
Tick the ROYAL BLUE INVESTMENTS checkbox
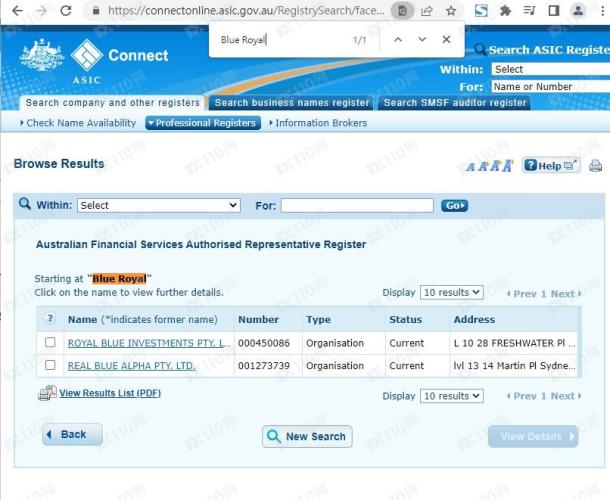(x=50, y=342)
